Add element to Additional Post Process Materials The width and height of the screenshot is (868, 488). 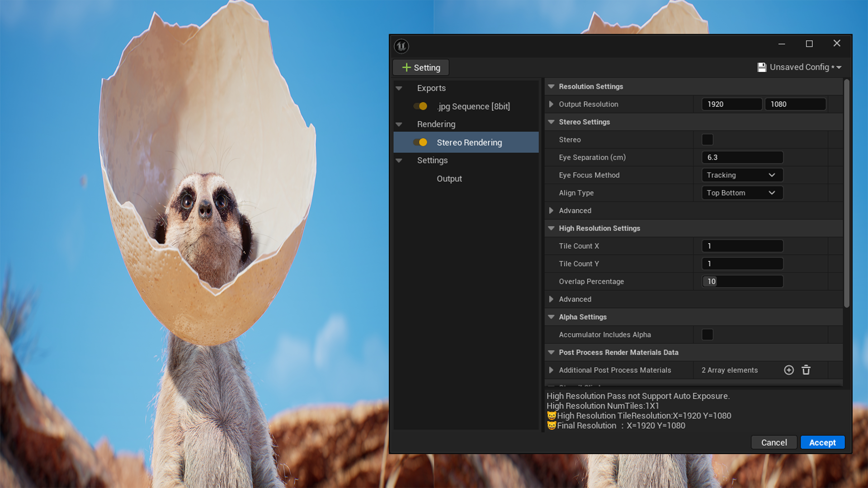click(789, 370)
